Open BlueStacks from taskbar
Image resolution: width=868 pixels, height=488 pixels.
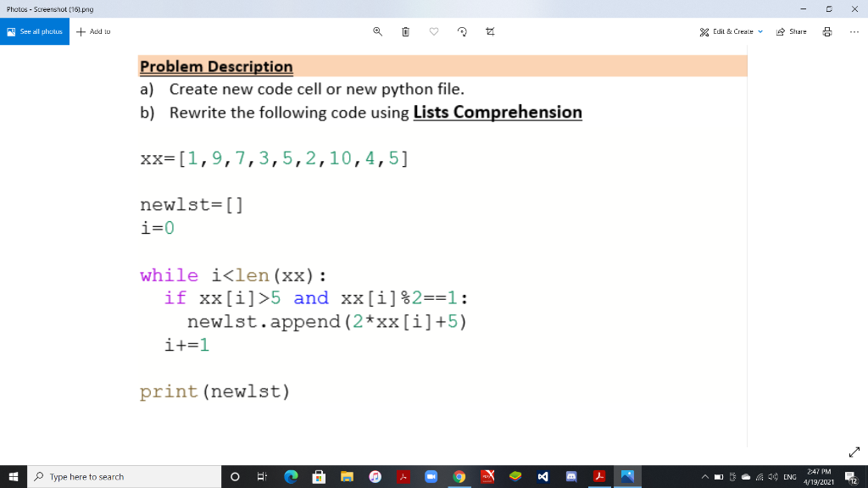click(515, 476)
